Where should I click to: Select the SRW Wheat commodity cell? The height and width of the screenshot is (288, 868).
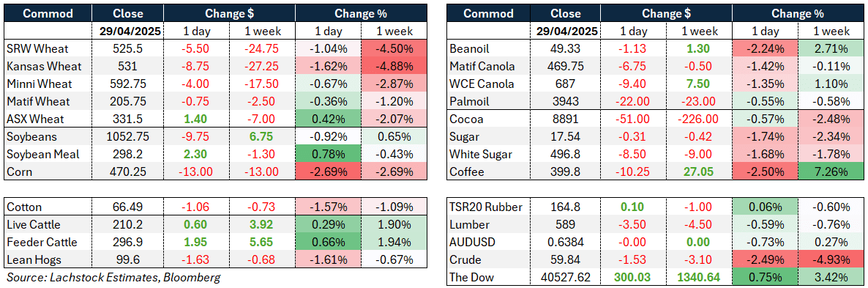click(x=48, y=49)
